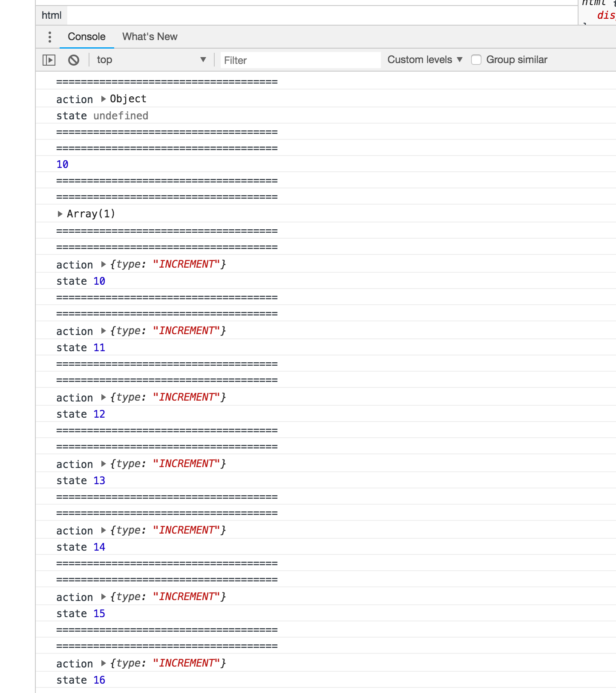Expand INCREMENT action above state 15

[103, 597]
